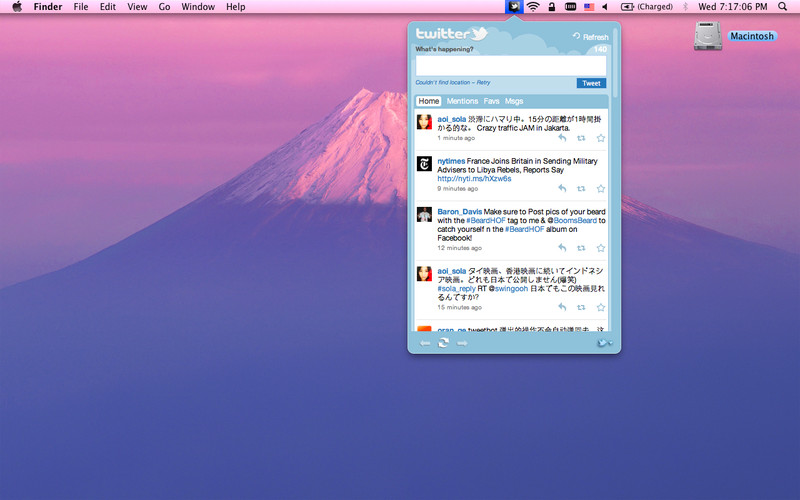Screen dimensions: 800x500
Task: Open the @swingooh mention link
Action: [x=508, y=289]
